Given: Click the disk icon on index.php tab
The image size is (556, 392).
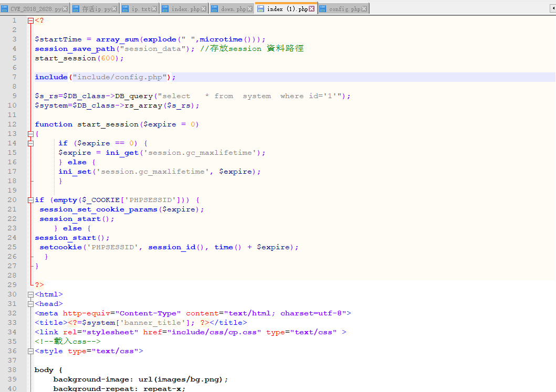Looking at the screenshot, I should pyautogui.click(x=165, y=9).
